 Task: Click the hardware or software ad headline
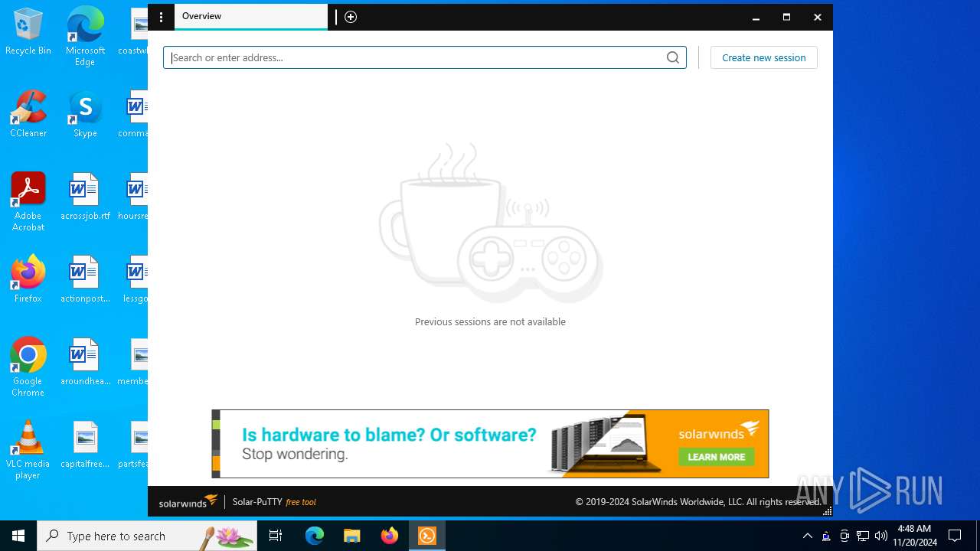389,435
